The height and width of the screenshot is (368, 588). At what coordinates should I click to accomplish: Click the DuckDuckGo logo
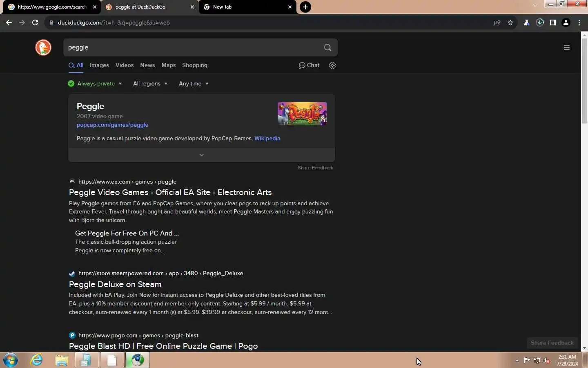[x=43, y=47]
